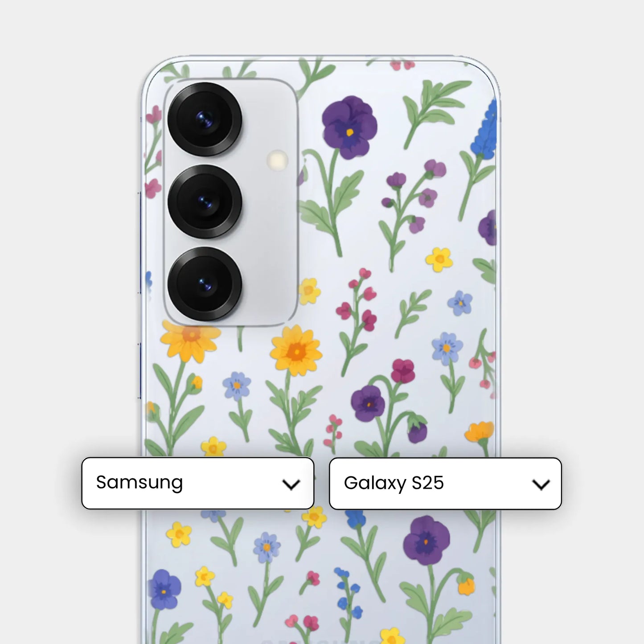Click the small yellow flower right of purple buds

[439, 260]
